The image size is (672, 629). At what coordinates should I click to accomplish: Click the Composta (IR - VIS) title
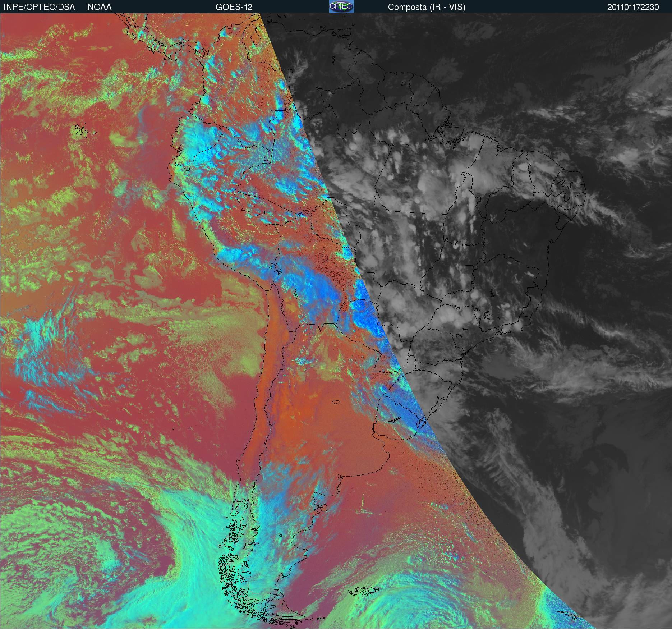[427, 7]
